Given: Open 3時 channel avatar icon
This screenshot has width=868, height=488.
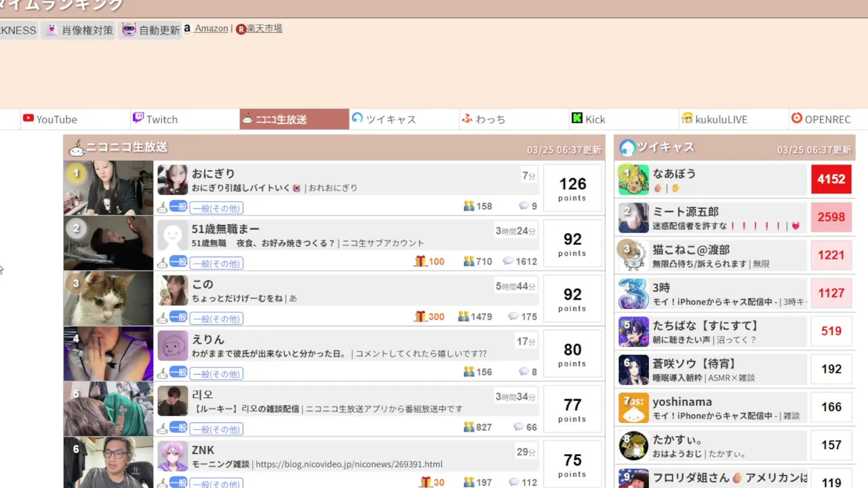Looking at the screenshot, I should (633, 293).
